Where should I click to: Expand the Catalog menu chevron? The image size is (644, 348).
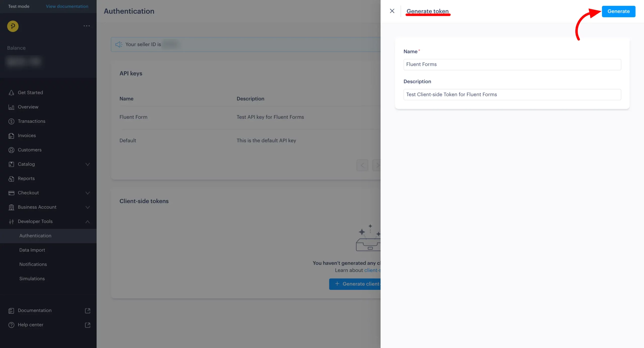click(88, 164)
